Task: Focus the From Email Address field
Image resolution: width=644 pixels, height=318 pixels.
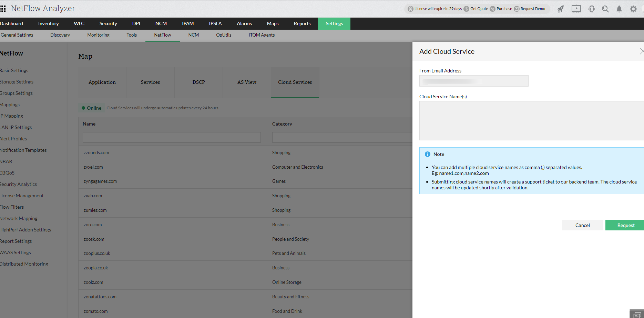Action: click(x=474, y=81)
